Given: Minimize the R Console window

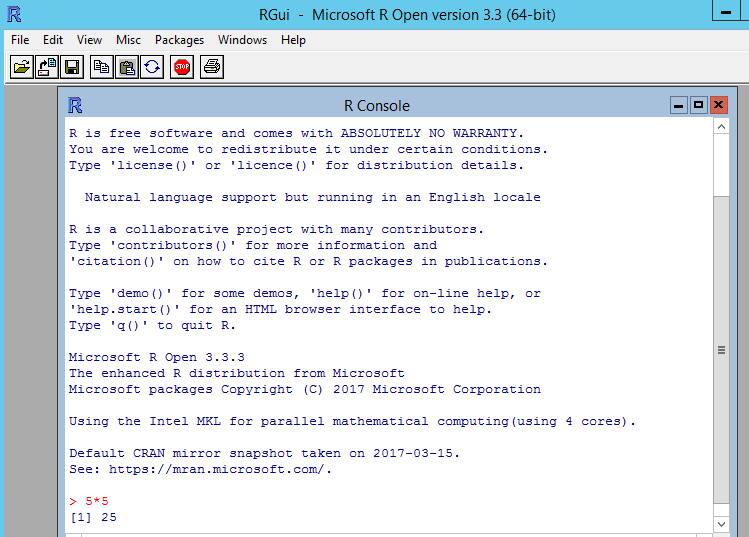Looking at the screenshot, I should point(678,105).
